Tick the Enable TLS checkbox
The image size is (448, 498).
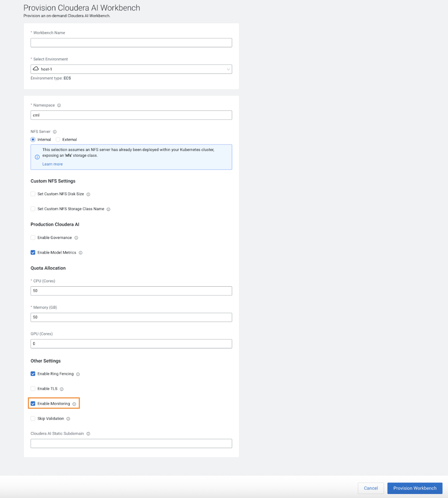point(33,389)
